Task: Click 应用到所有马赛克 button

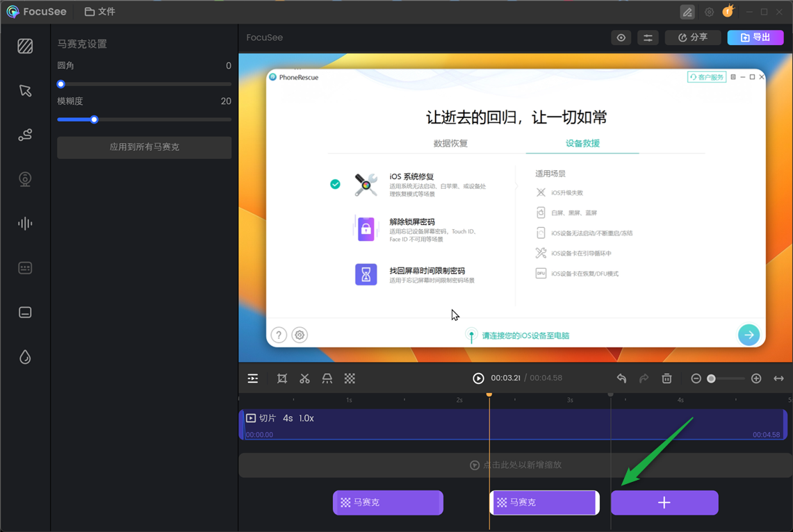Action: pos(144,147)
